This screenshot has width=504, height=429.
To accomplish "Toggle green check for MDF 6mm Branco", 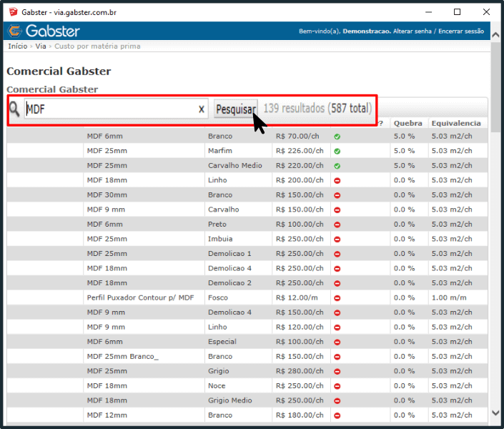I will point(337,137).
